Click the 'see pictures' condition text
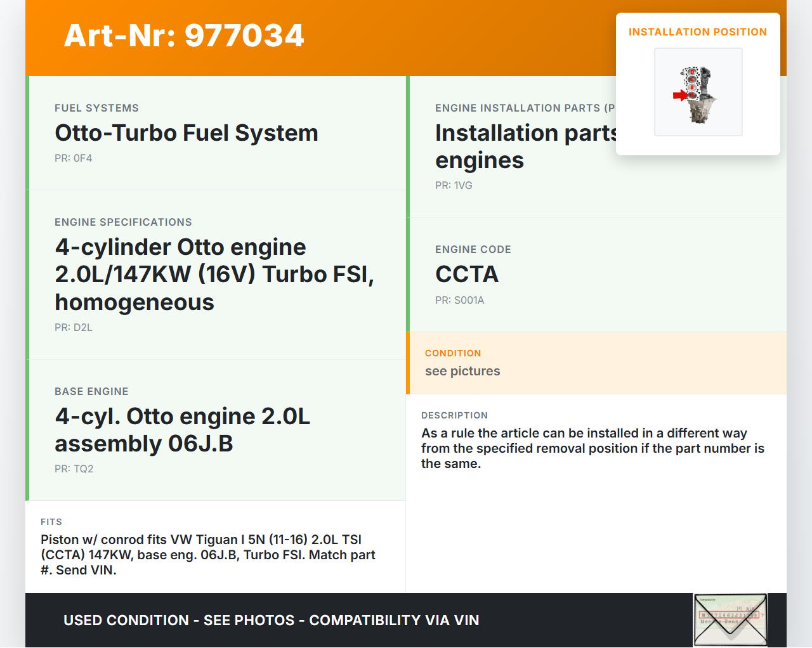Viewport: 812px width, 648px height. tap(462, 372)
